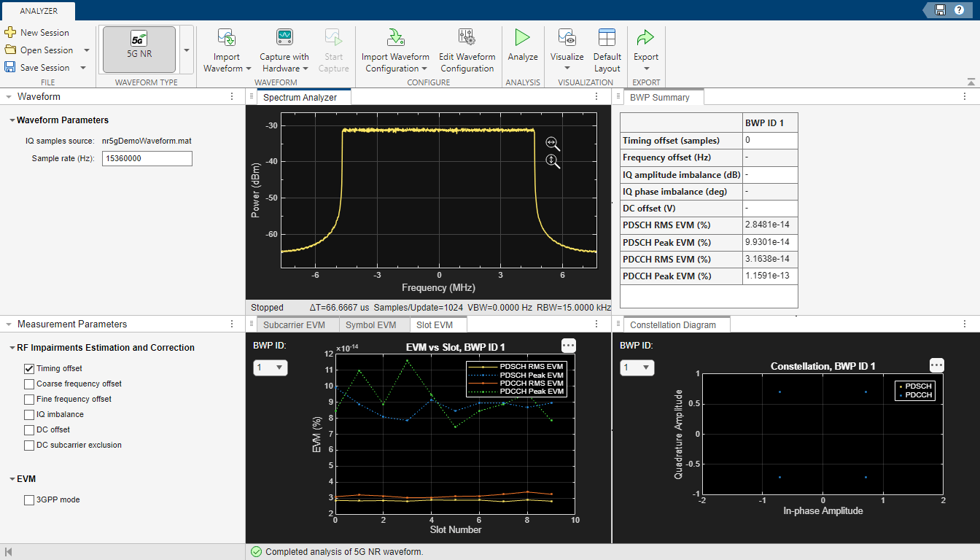Click vertical zoom icon in spectrum plot
This screenshot has width=980, height=560.
pos(553,161)
